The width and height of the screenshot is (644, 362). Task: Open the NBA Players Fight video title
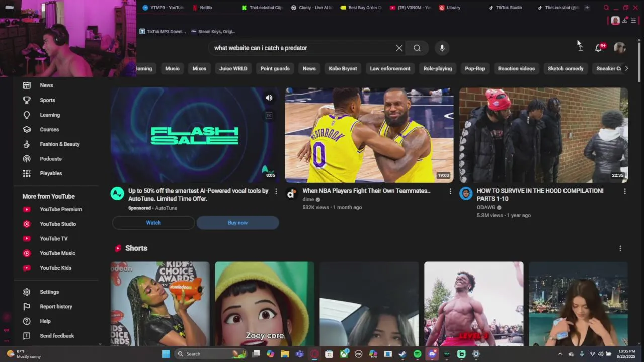366,191
